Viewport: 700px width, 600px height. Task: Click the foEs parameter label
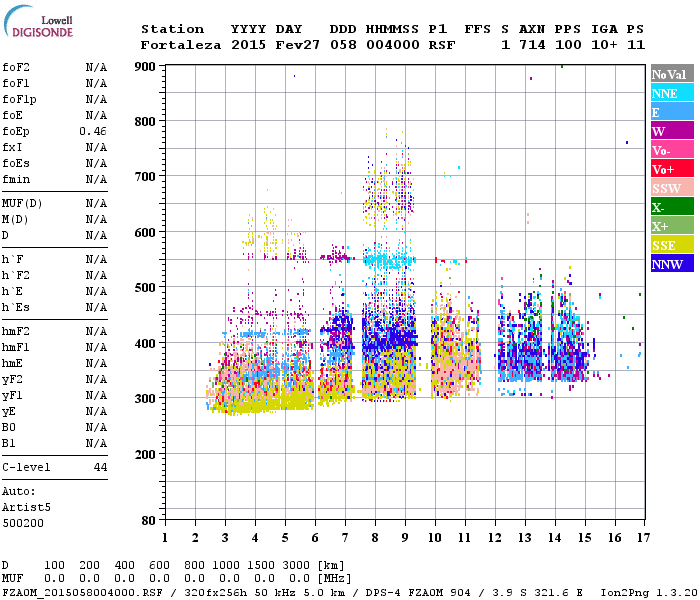[x=16, y=163]
